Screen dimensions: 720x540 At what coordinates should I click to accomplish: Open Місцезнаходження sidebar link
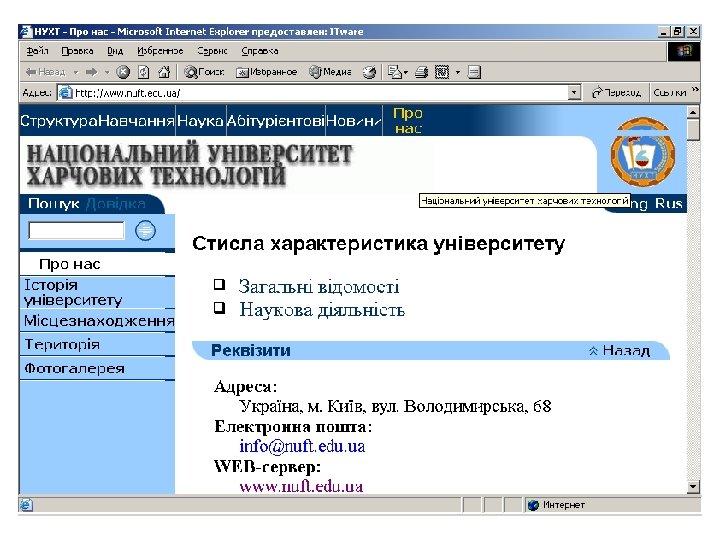99,321
